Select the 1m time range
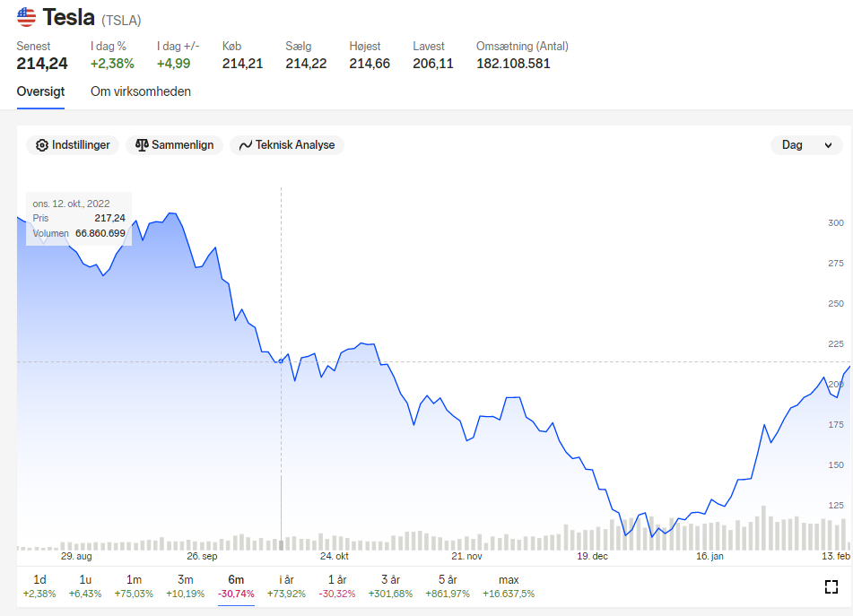 [x=134, y=586]
